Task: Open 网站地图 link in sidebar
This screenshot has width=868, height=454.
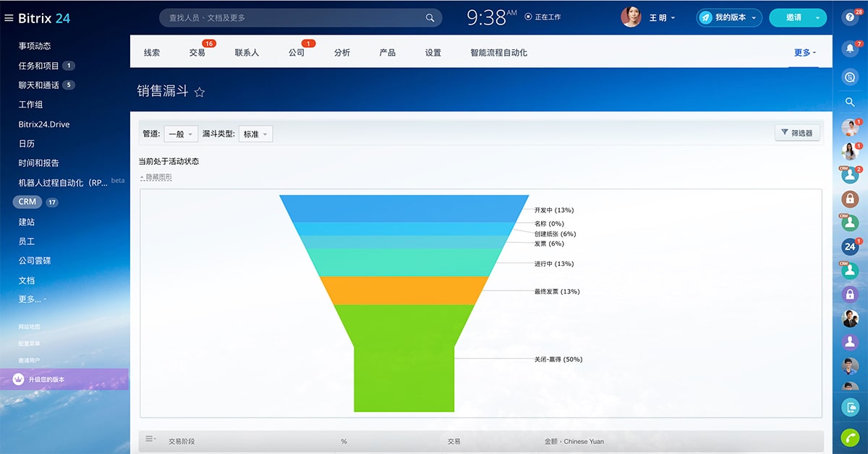Action: point(30,327)
